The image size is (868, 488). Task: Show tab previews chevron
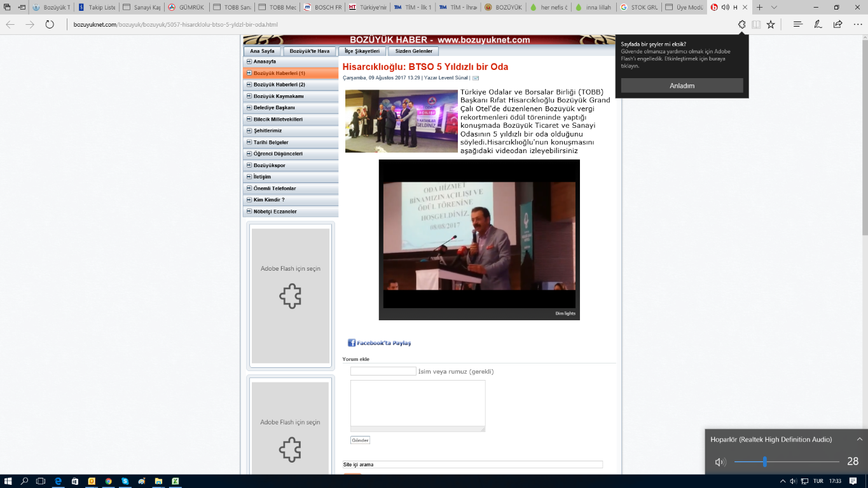[x=774, y=8]
